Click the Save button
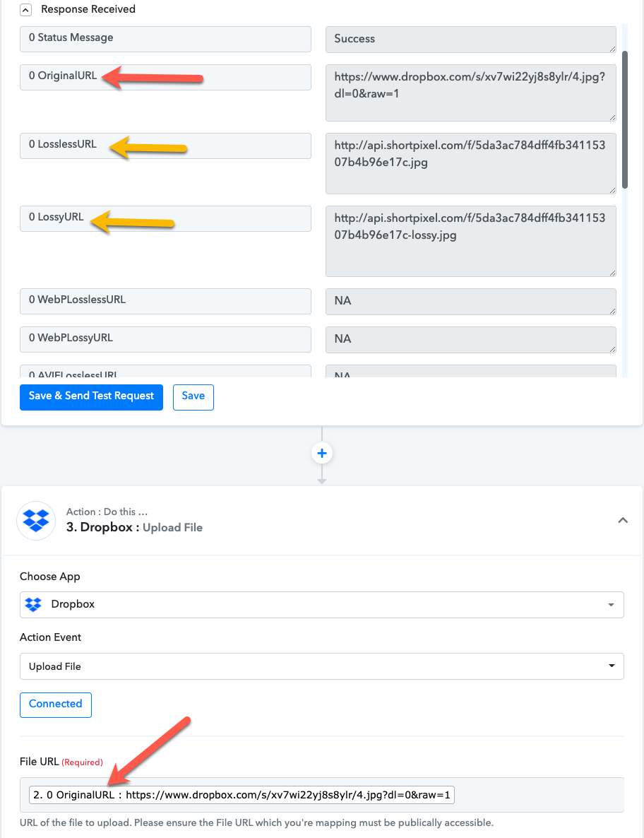 193,397
